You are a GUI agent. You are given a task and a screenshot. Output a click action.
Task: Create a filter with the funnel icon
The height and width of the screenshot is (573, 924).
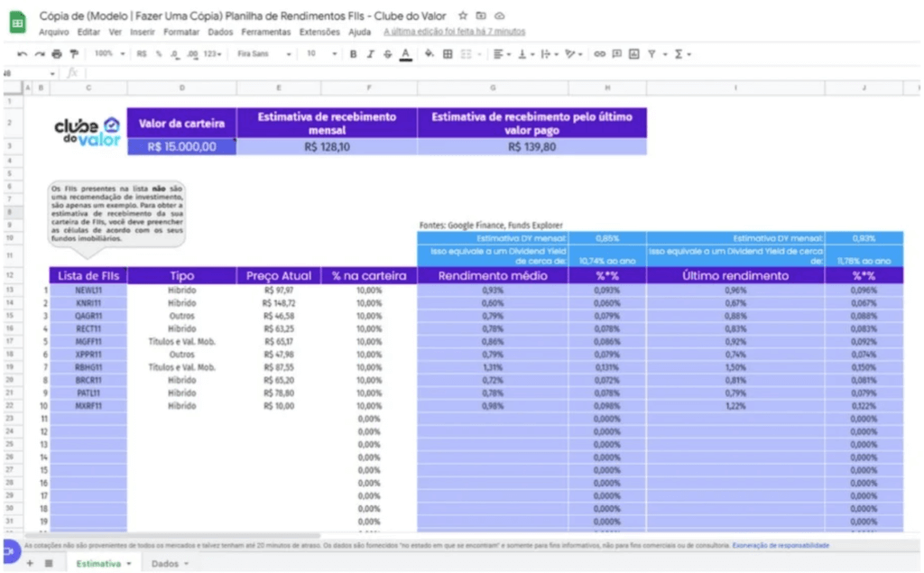651,54
